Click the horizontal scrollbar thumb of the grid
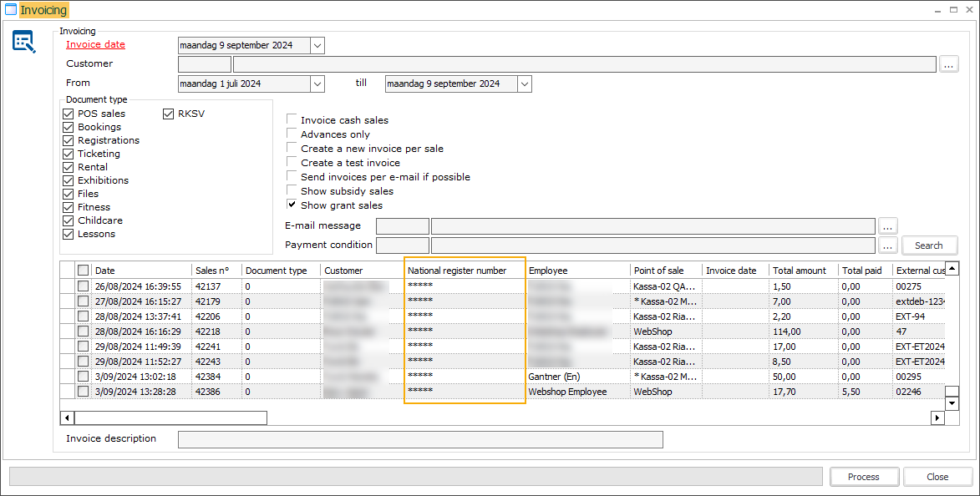This screenshot has width=980, height=496. 170,418
